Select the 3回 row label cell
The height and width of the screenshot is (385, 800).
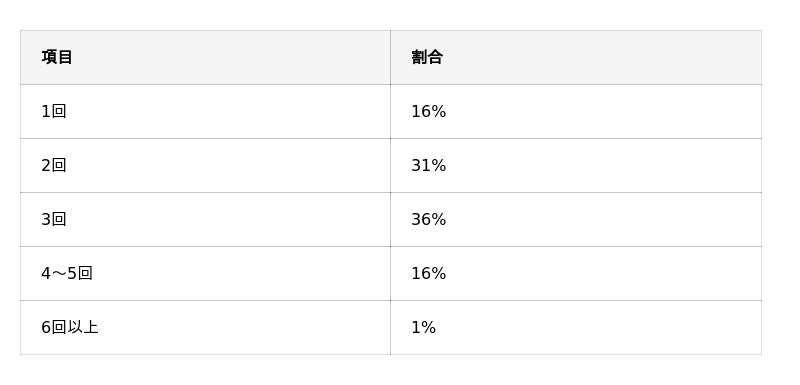coord(205,219)
